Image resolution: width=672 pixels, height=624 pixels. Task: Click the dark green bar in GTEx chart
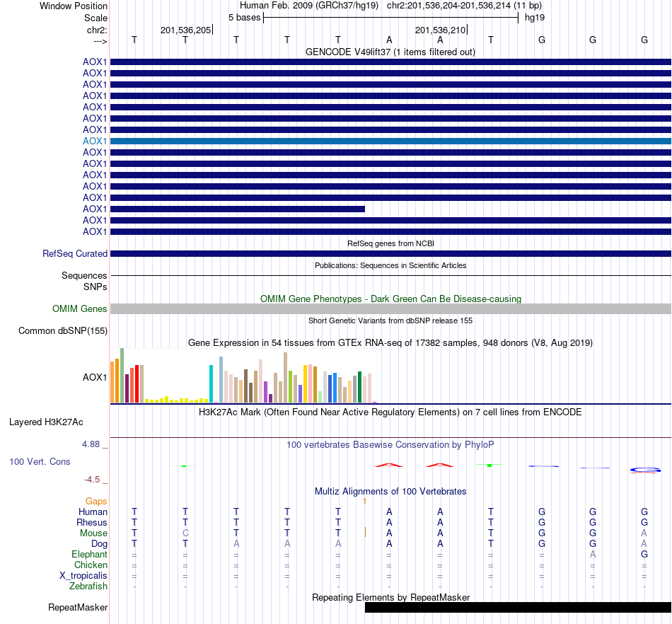coord(359,387)
